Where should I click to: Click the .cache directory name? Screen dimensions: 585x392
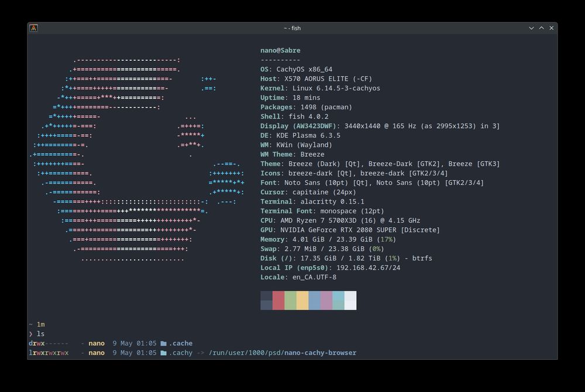181,343
